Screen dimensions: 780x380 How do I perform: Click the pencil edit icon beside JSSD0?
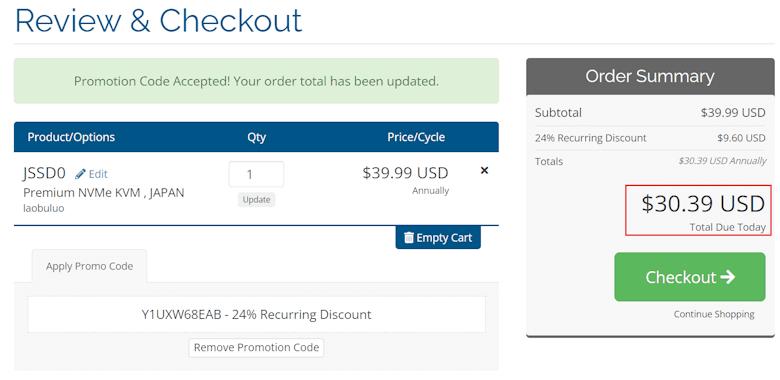tap(80, 174)
